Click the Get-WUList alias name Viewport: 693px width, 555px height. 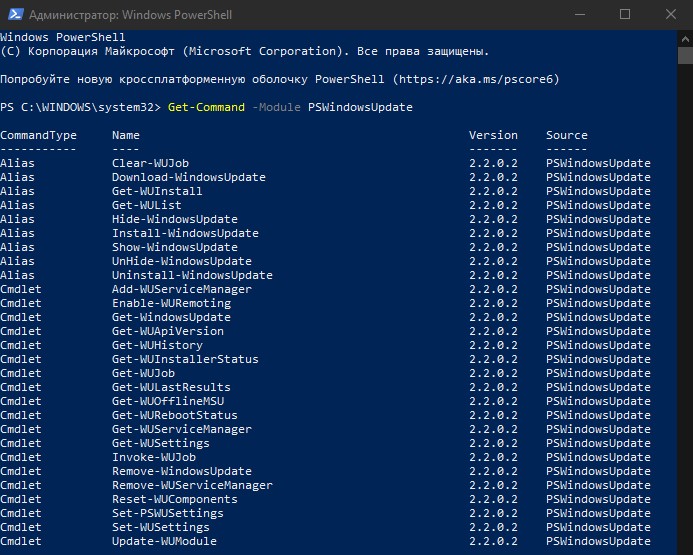(147, 205)
